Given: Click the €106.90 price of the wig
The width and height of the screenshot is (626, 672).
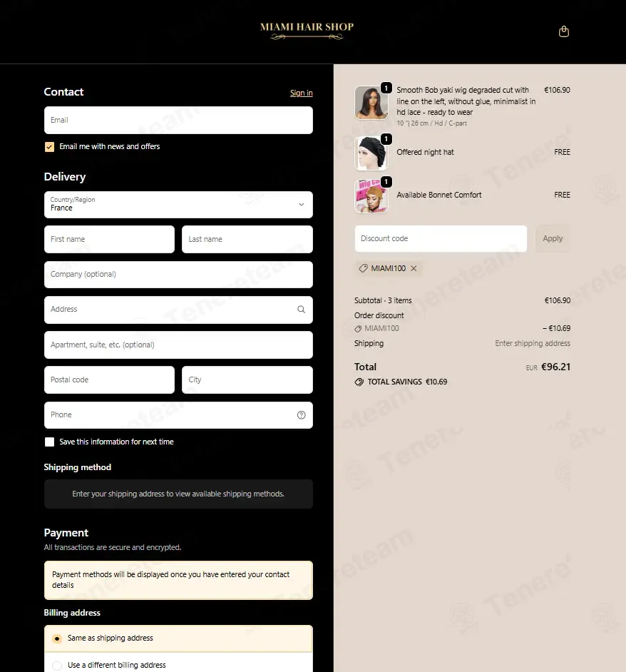Looking at the screenshot, I should [557, 90].
